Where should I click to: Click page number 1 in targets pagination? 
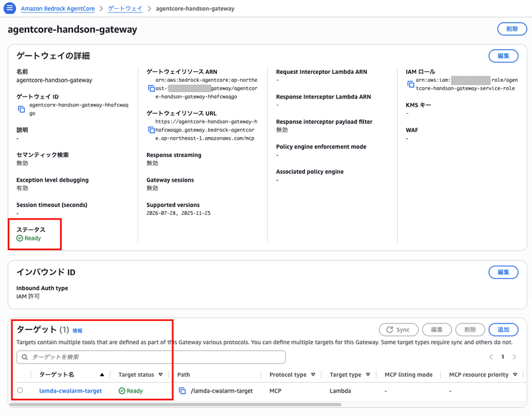(503, 357)
